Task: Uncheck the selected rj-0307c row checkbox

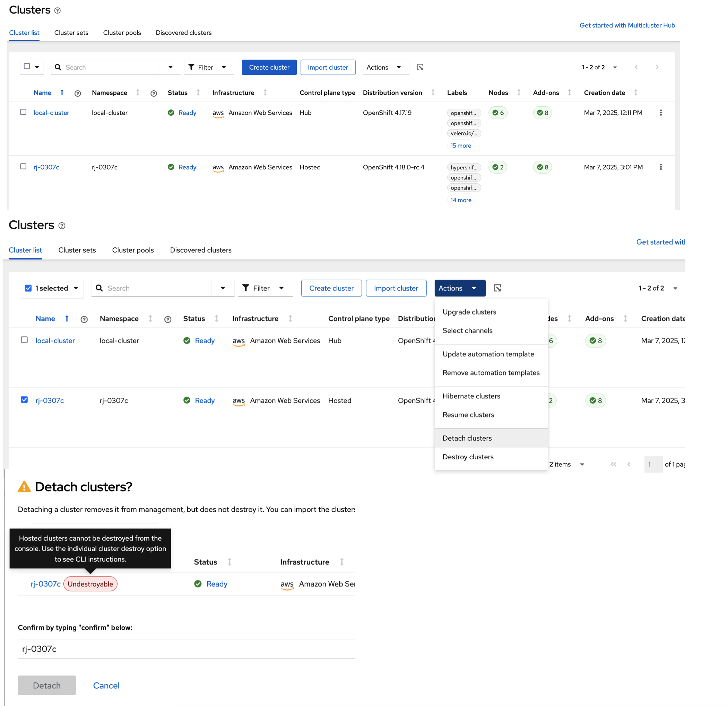Action: point(25,400)
